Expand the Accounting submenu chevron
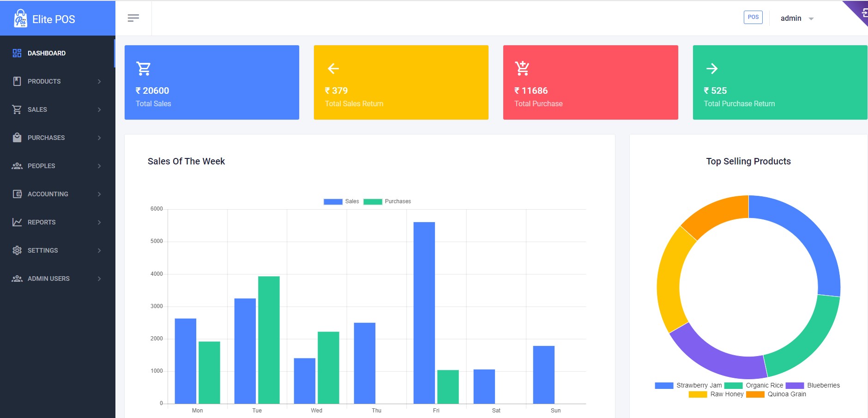The image size is (868, 418). coord(99,194)
